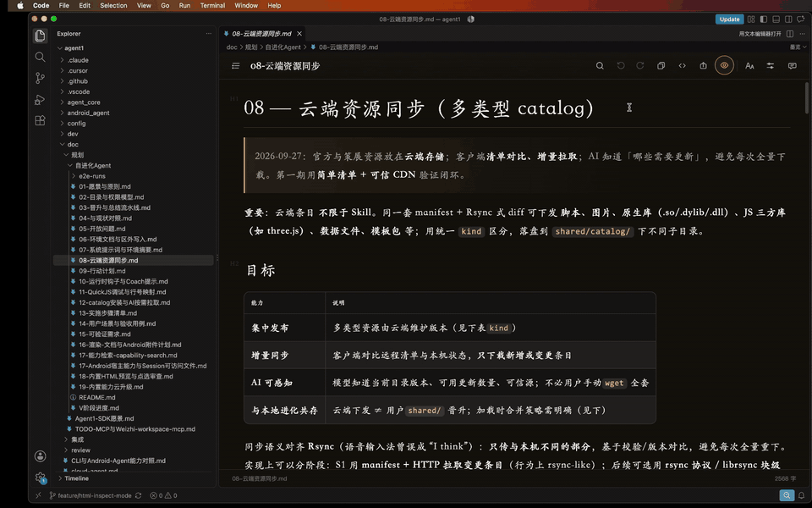Click the comment bubble icon in markdown toolbar
The height and width of the screenshot is (508, 812).
792,66
